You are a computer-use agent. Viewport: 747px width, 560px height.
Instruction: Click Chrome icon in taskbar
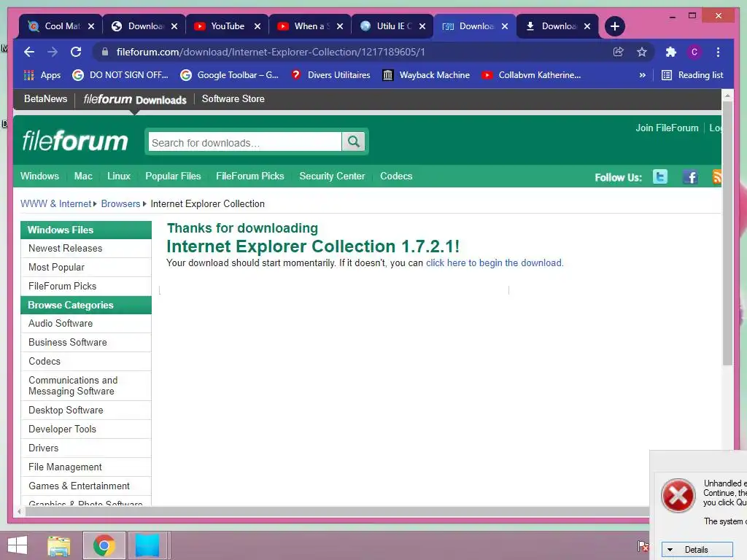pos(104,545)
